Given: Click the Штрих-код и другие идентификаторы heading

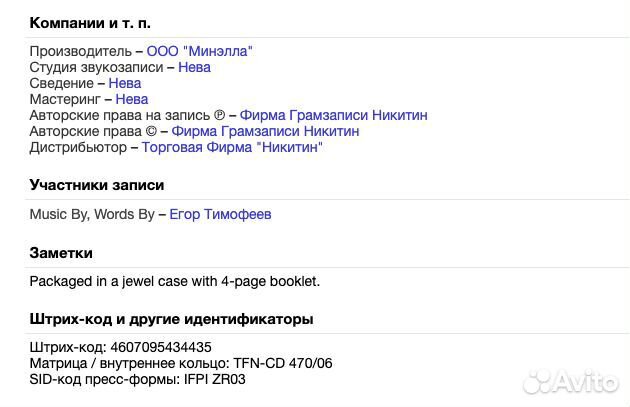Looking at the screenshot, I should click(x=171, y=319).
